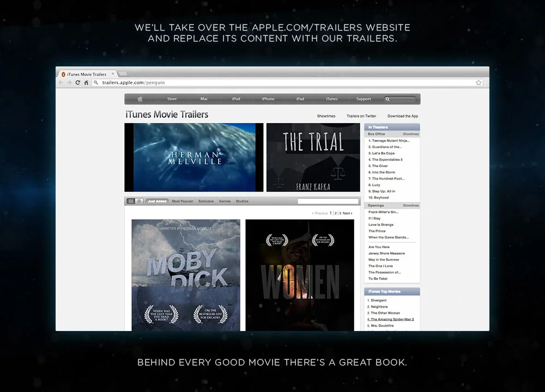Click the browser forward arrow

69,83
